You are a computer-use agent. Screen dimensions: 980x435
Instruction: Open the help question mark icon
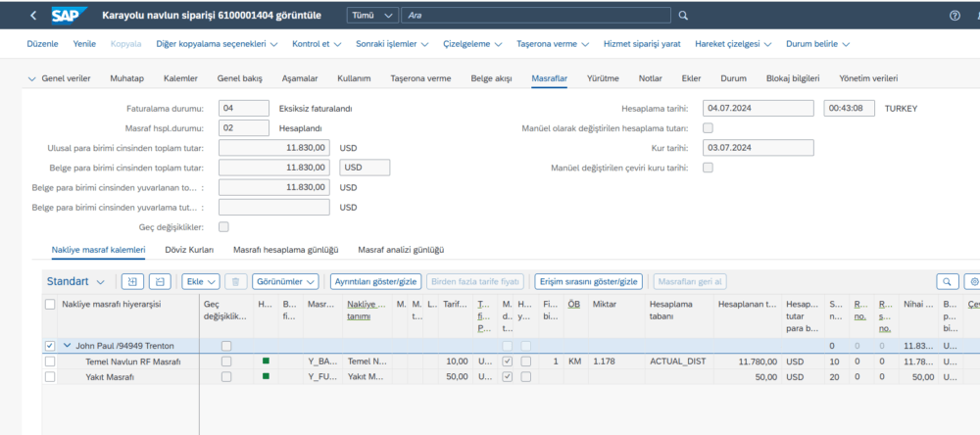(955, 16)
